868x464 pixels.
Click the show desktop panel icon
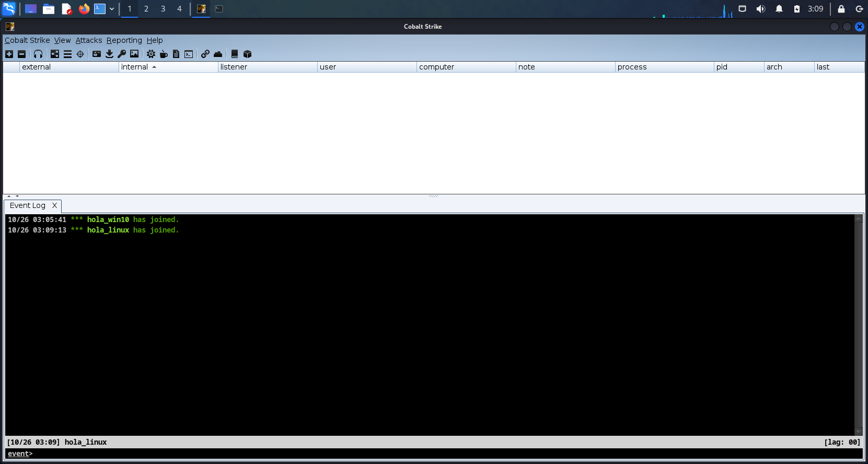coord(31,9)
